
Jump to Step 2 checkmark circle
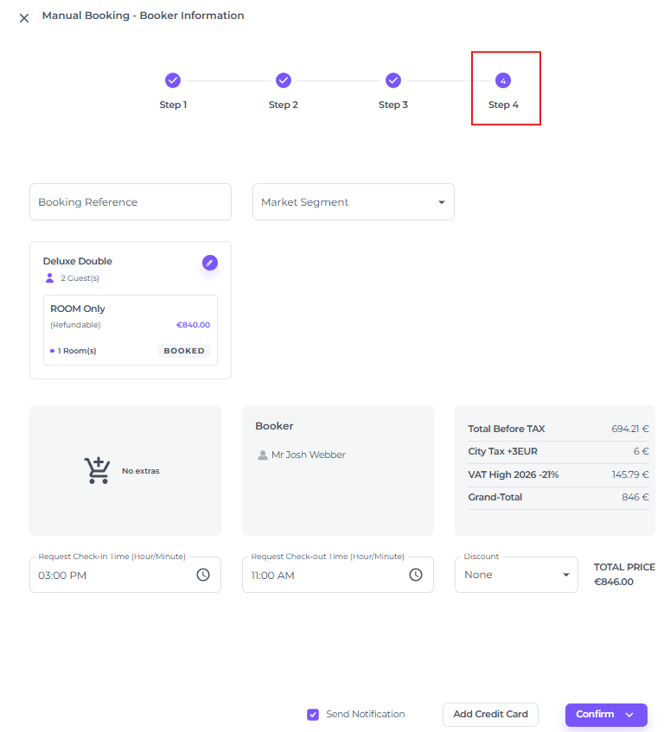point(283,80)
